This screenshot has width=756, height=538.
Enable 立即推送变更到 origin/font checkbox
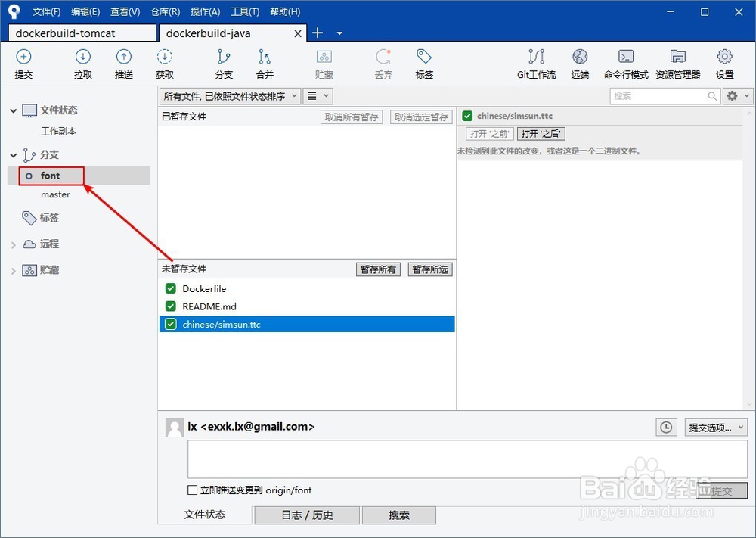click(x=192, y=490)
